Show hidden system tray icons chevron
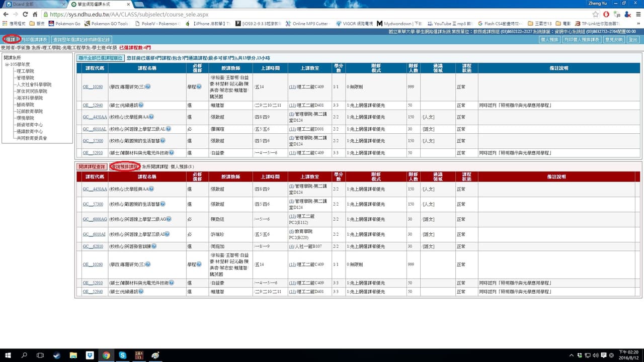The image size is (644, 362). coord(572,355)
